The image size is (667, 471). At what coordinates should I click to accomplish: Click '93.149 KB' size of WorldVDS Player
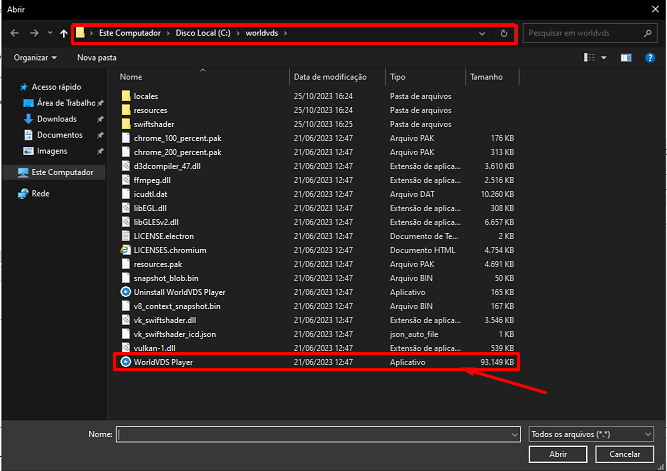click(497, 362)
